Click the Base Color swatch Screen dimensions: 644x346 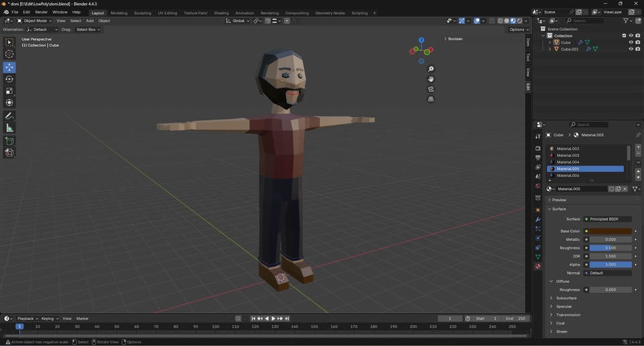tap(610, 231)
